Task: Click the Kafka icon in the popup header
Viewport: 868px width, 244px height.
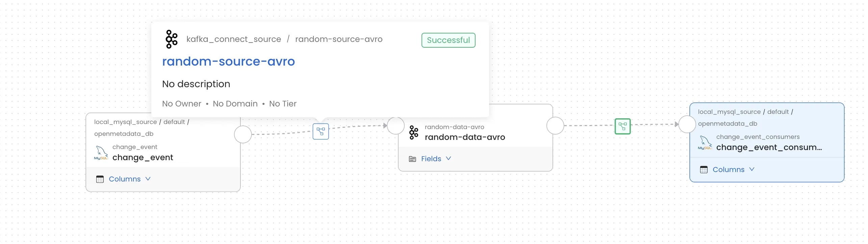Action: (172, 39)
